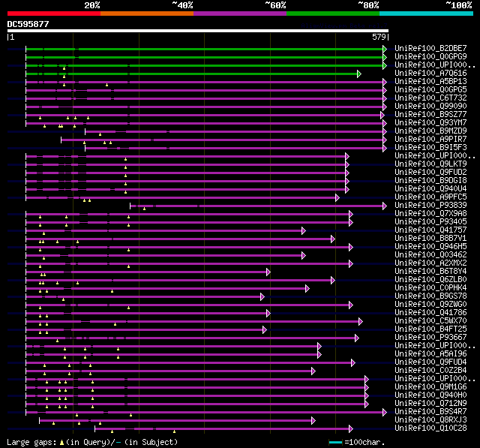Click the white DC595877 query sequence bar

point(198,31)
